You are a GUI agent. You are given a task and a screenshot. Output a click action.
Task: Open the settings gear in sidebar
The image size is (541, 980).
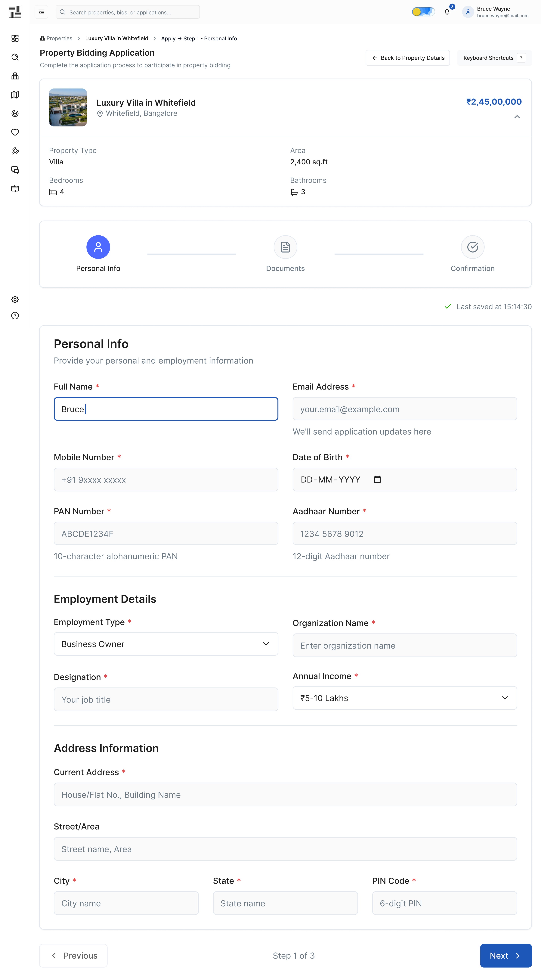[x=15, y=299]
